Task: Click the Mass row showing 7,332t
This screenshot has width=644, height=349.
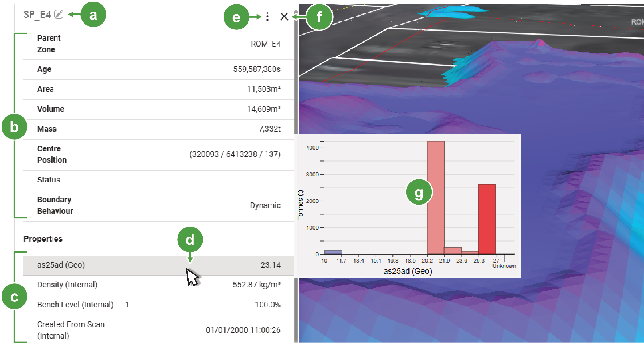Action: pyautogui.click(x=158, y=129)
